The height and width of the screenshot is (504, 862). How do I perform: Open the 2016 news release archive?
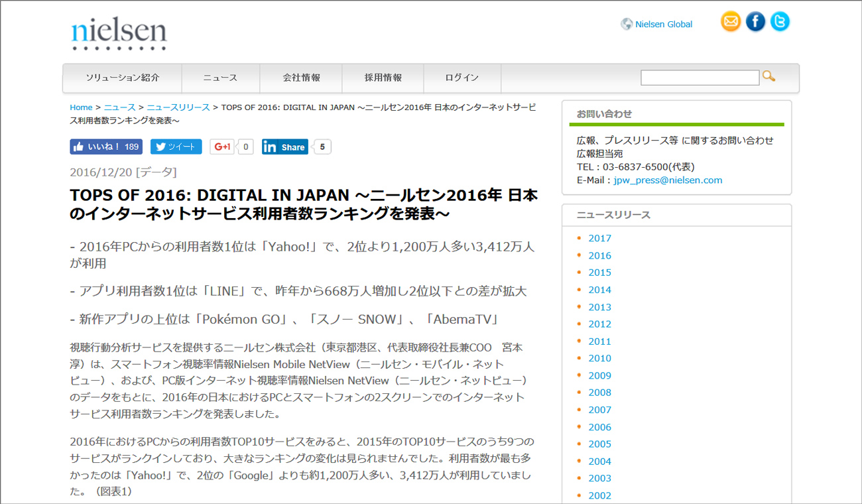(599, 255)
